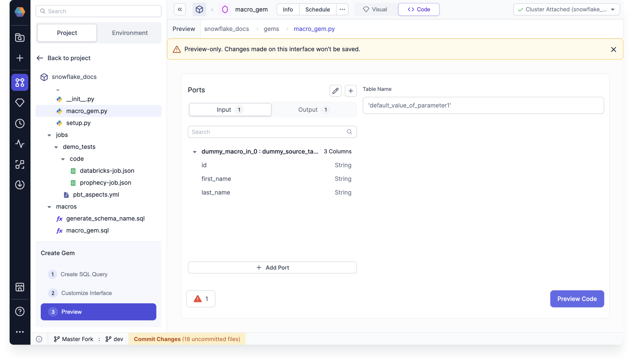Open the three-dot menu beside Schedule
The width and height of the screenshot is (633, 364).
pos(342,10)
